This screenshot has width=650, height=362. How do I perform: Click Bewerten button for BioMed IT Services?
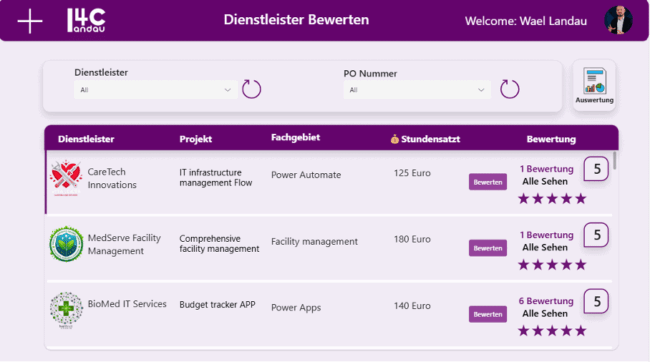[x=488, y=314]
